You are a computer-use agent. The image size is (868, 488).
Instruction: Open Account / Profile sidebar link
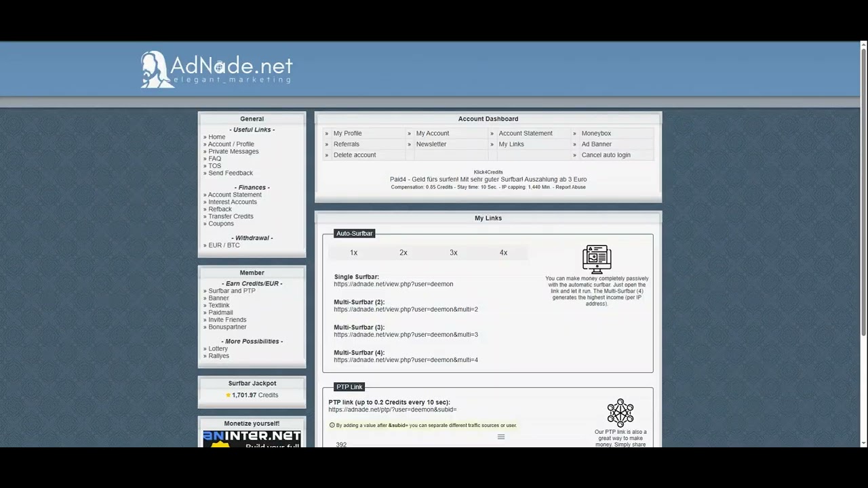pyautogui.click(x=231, y=144)
